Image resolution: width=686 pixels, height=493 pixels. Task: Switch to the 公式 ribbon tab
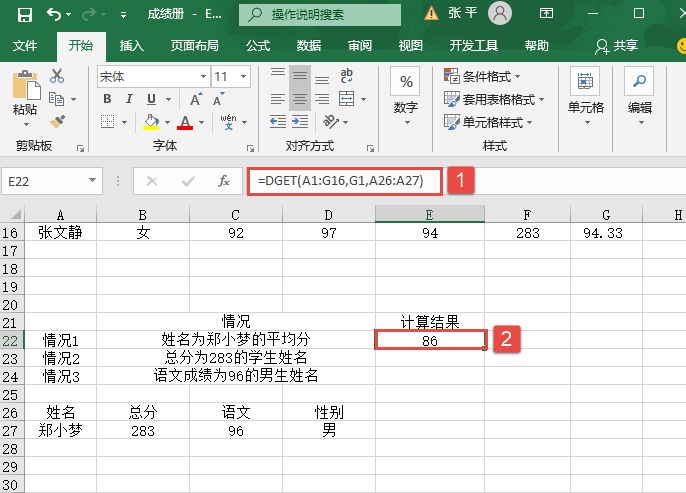click(257, 46)
